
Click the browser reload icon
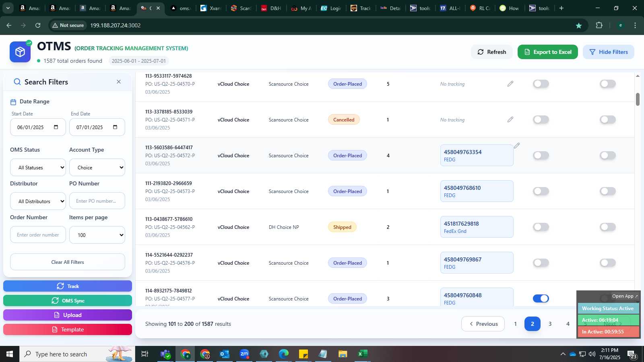38,25
